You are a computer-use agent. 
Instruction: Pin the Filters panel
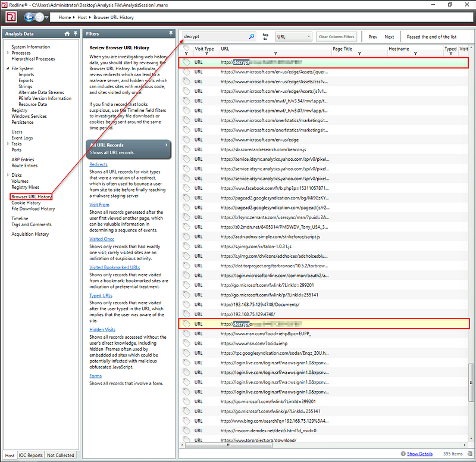click(x=171, y=33)
